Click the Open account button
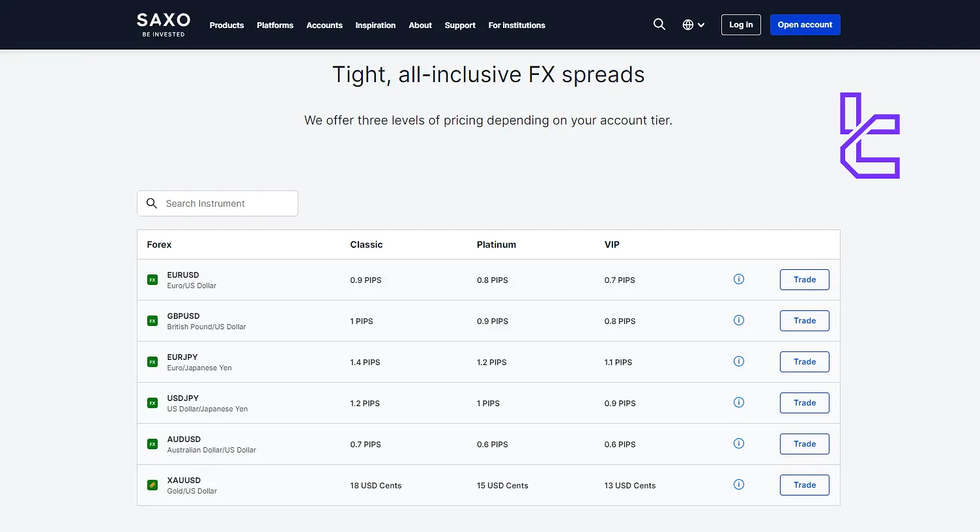The width and height of the screenshot is (980, 532). 805,25
